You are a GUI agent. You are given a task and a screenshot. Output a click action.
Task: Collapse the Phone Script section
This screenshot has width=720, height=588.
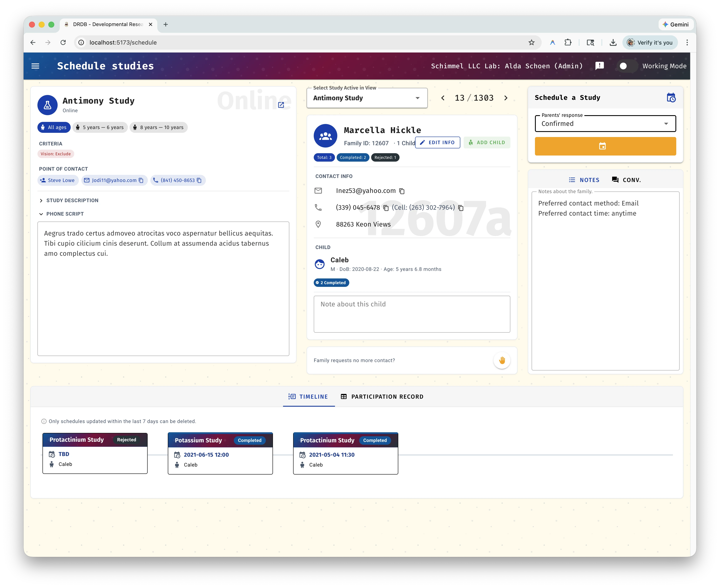click(62, 214)
